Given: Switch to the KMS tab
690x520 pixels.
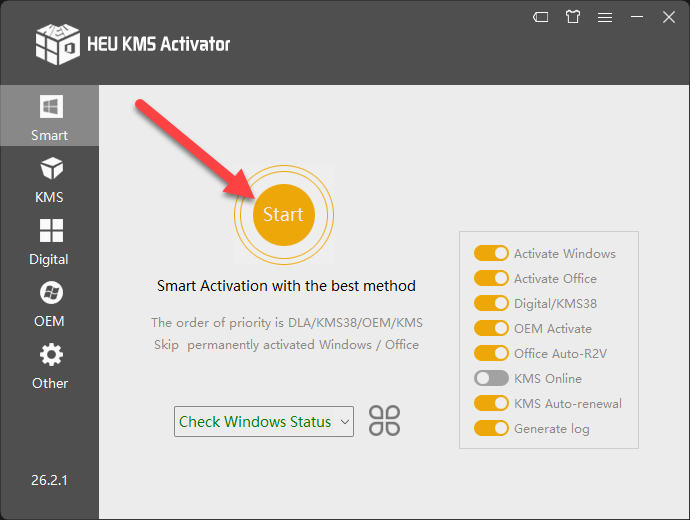Looking at the screenshot, I should pos(49,180).
